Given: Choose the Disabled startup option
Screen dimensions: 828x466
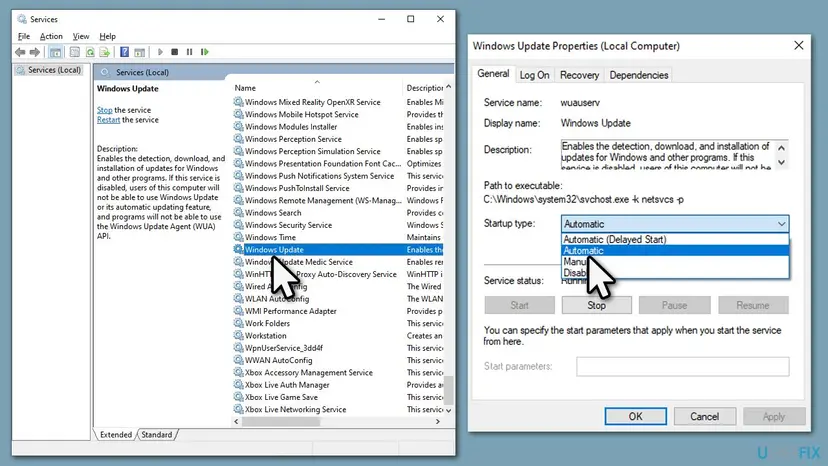Looking at the screenshot, I should pyautogui.click(x=675, y=273).
